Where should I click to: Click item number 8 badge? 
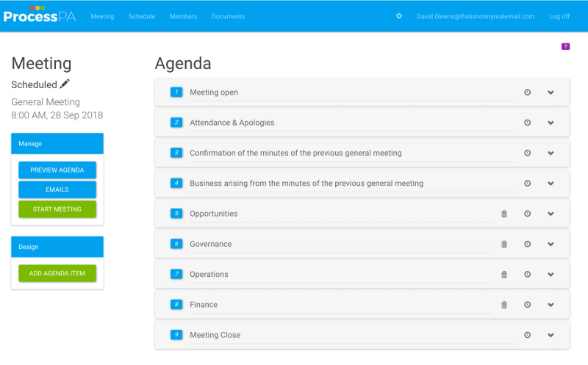(x=176, y=304)
